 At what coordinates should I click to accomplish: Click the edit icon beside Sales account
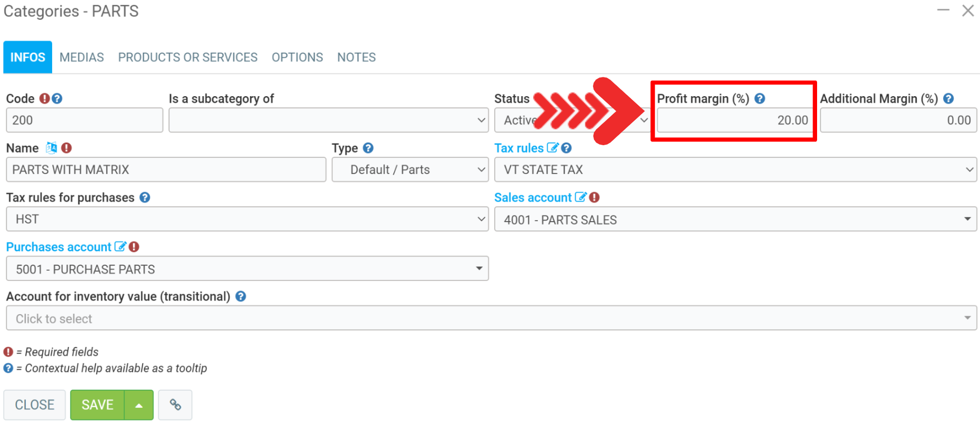(580, 197)
